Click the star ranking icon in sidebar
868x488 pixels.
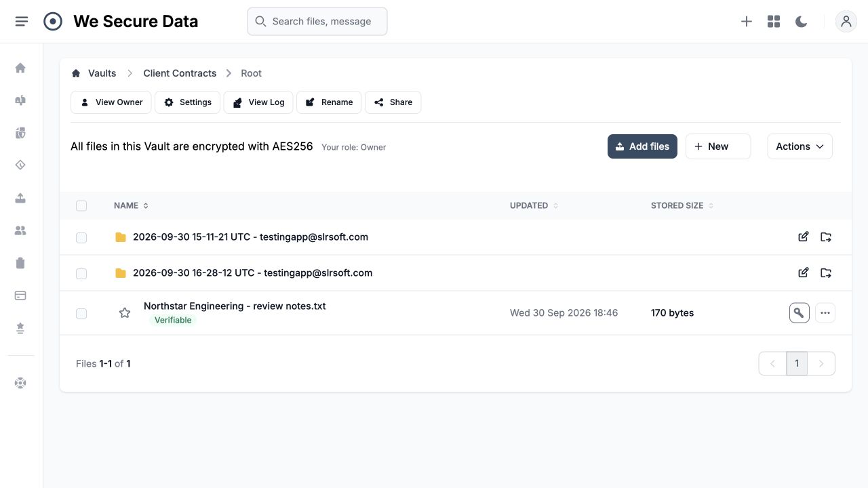click(20, 328)
